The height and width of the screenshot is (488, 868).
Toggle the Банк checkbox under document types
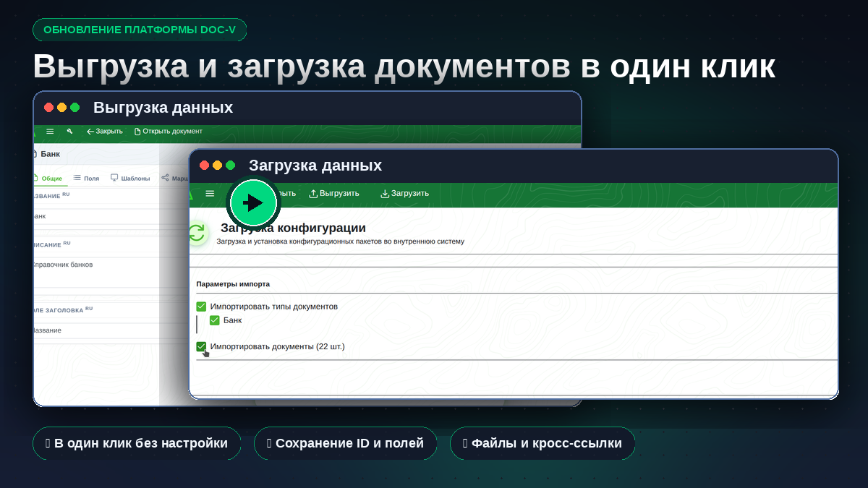[x=214, y=320]
